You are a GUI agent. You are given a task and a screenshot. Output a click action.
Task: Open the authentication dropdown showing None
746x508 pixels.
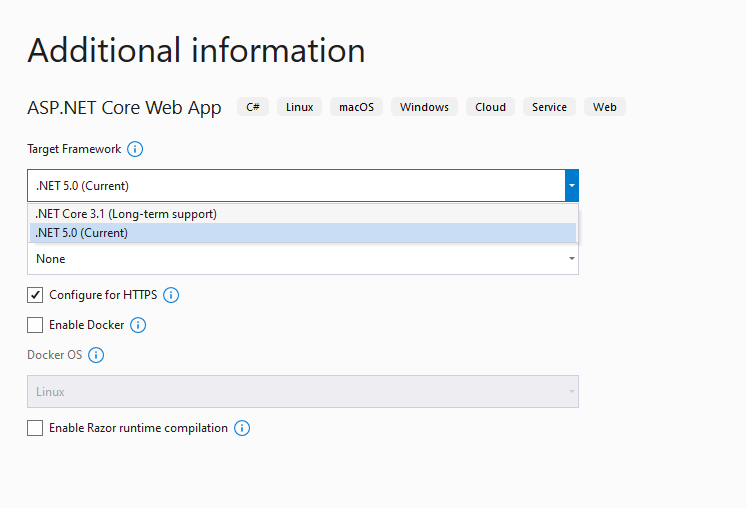303,259
